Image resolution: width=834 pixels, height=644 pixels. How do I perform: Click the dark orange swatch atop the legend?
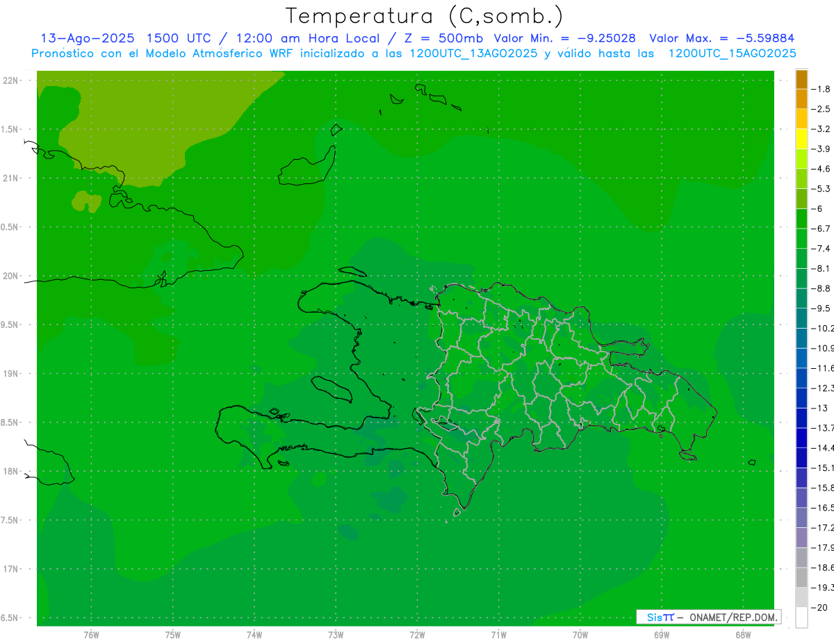point(801,79)
